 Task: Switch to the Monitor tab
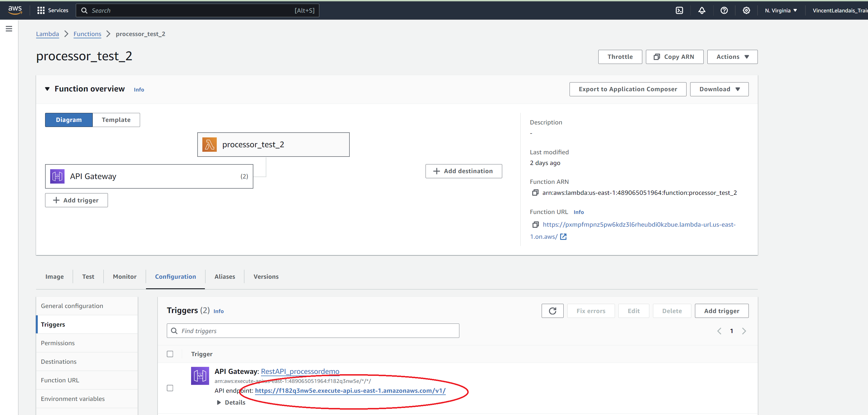[x=124, y=276]
